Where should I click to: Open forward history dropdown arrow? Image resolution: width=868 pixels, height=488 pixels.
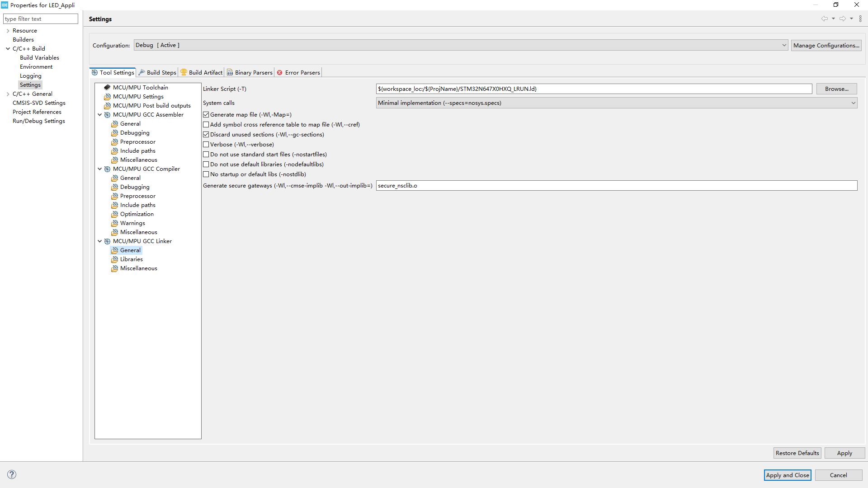tap(851, 19)
